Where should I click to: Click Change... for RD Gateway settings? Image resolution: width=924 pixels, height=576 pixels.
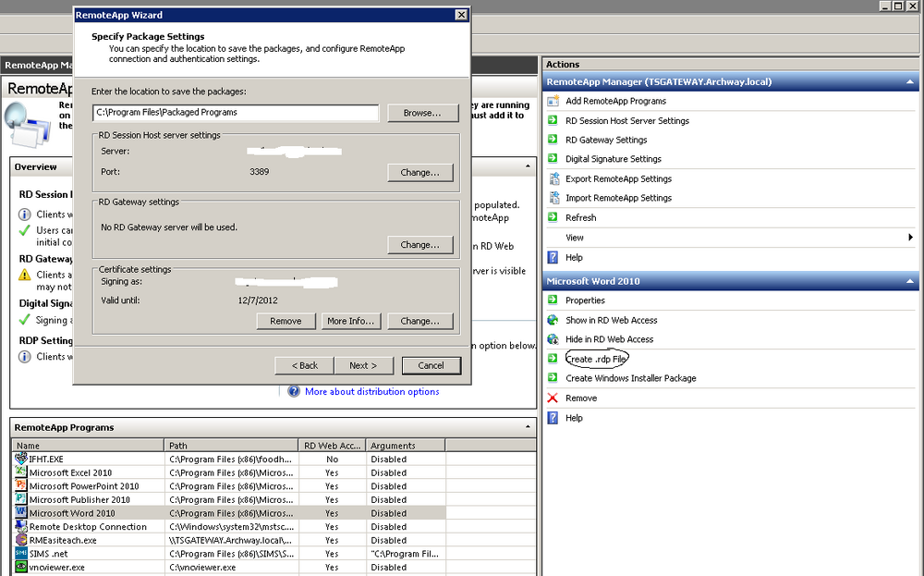coord(420,244)
